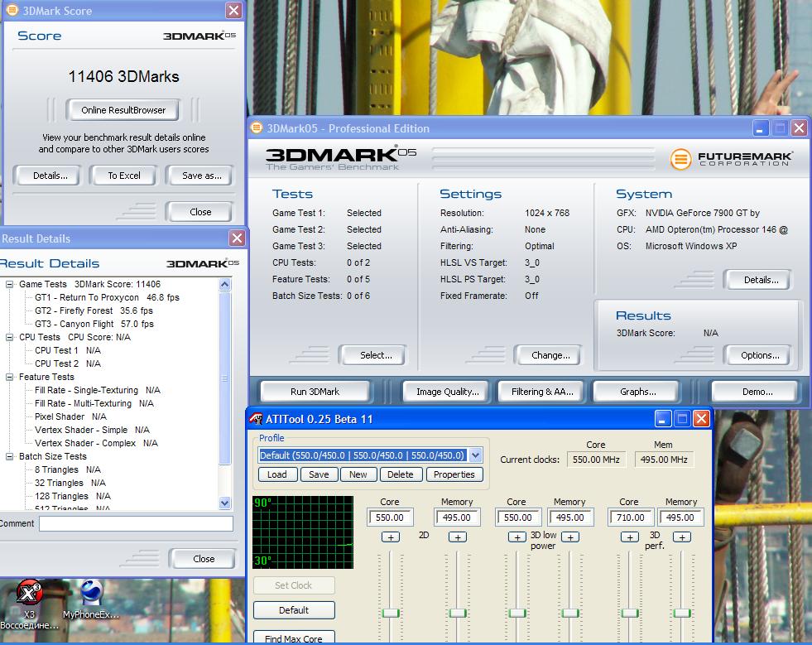The width and height of the screenshot is (812, 645).
Task: Click the 3D perf Core field 710.00
Action: point(631,517)
